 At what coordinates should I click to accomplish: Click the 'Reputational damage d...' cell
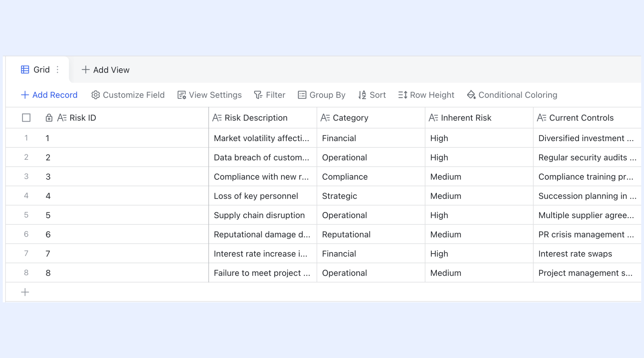(263, 234)
